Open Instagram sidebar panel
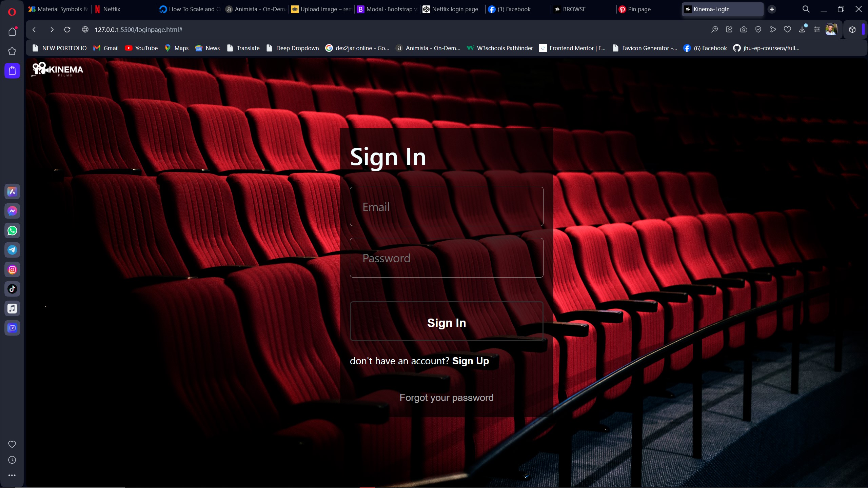This screenshot has width=868, height=488. (x=12, y=270)
